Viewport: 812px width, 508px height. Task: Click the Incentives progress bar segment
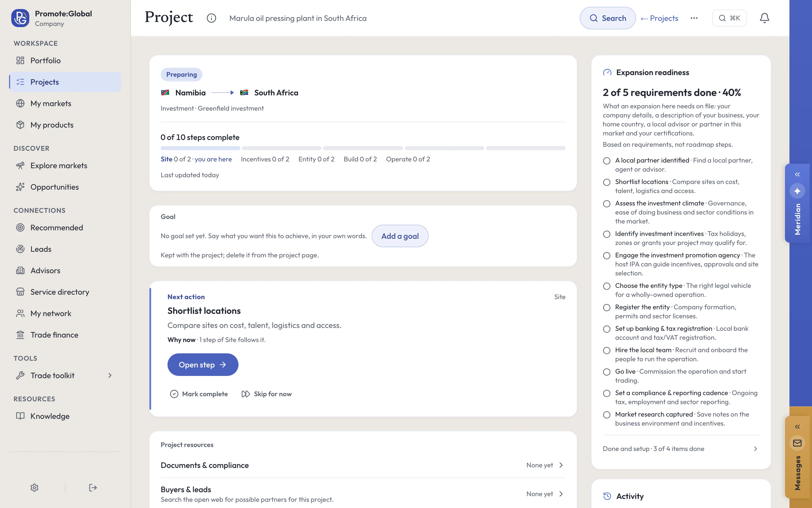pos(281,148)
